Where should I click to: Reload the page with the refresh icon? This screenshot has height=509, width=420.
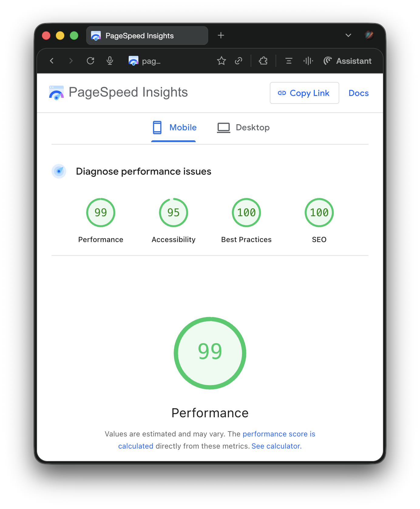click(x=90, y=61)
